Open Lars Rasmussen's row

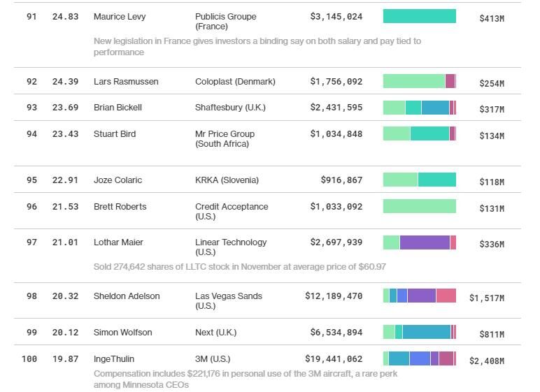tap(126, 82)
